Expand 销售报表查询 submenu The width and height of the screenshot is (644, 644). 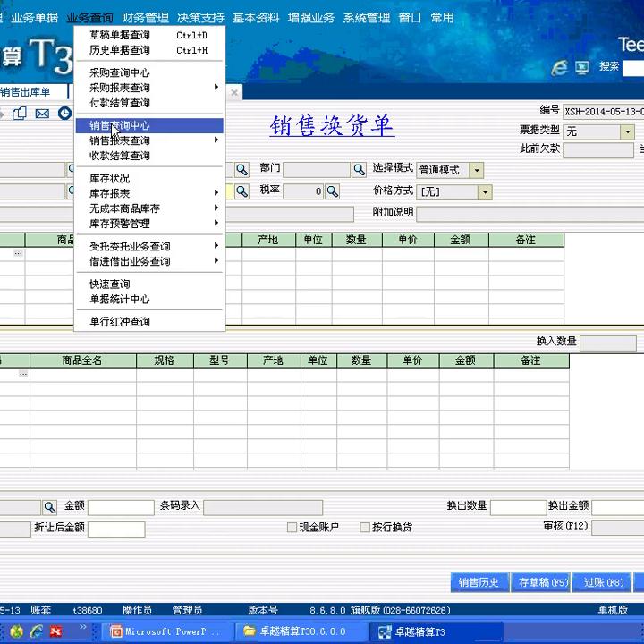pyautogui.click(x=216, y=140)
